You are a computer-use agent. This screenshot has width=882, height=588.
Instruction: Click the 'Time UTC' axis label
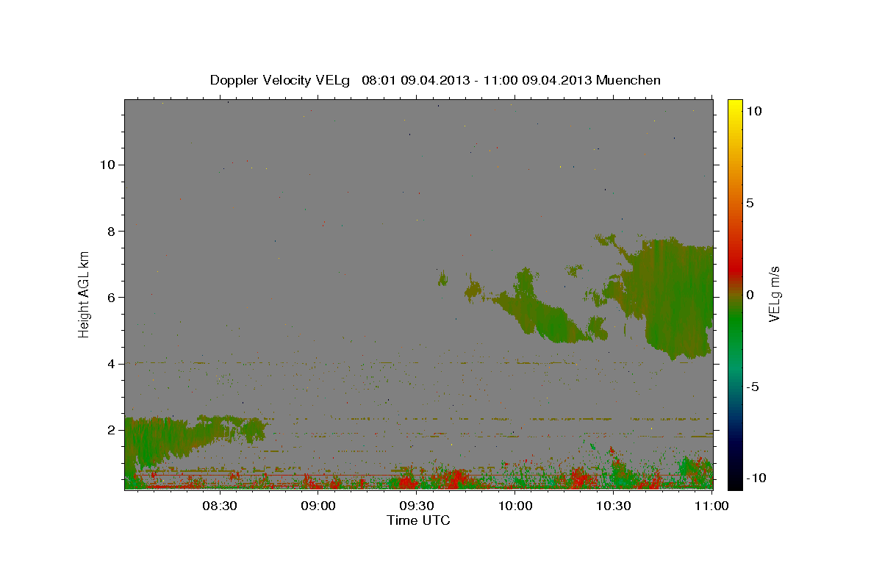[x=418, y=520]
